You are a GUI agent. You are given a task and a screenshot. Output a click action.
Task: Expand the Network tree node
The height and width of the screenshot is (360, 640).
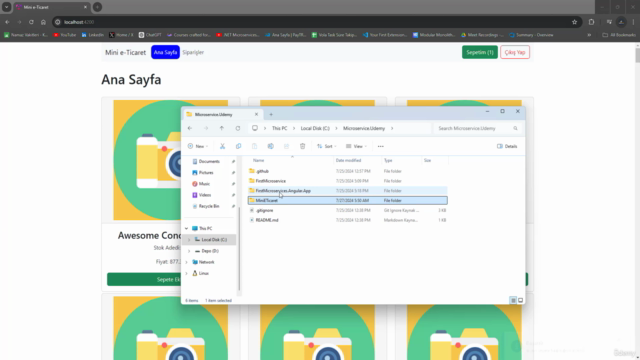[x=187, y=262]
